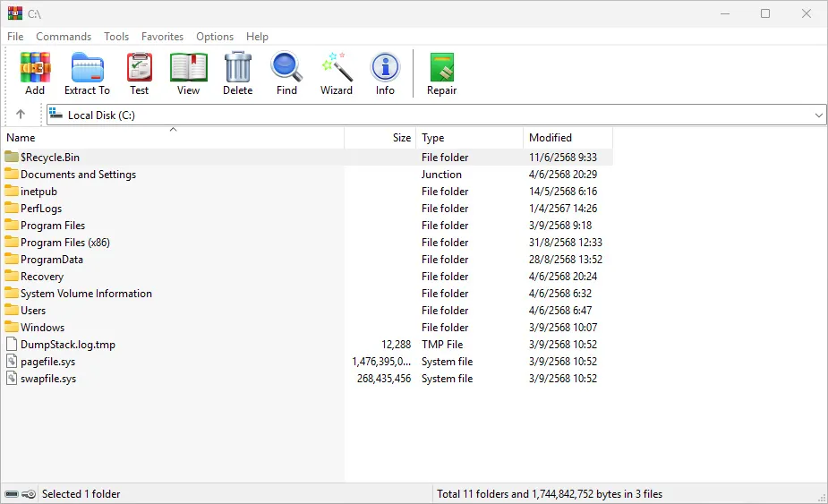Open the Commands menu
Viewport: 828px width, 504px height.
pos(64,37)
